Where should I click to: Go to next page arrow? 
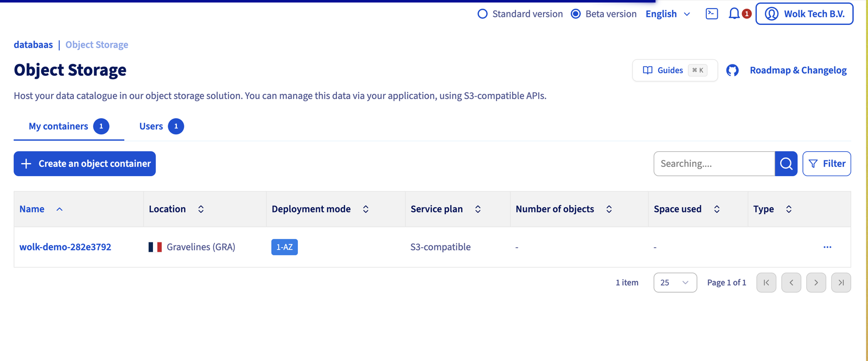point(816,282)
